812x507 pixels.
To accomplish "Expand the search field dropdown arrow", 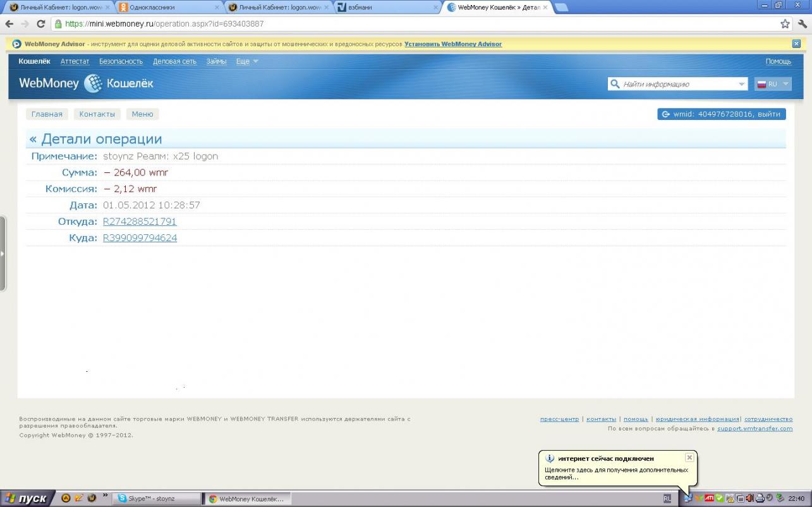I will pos(741,84).
